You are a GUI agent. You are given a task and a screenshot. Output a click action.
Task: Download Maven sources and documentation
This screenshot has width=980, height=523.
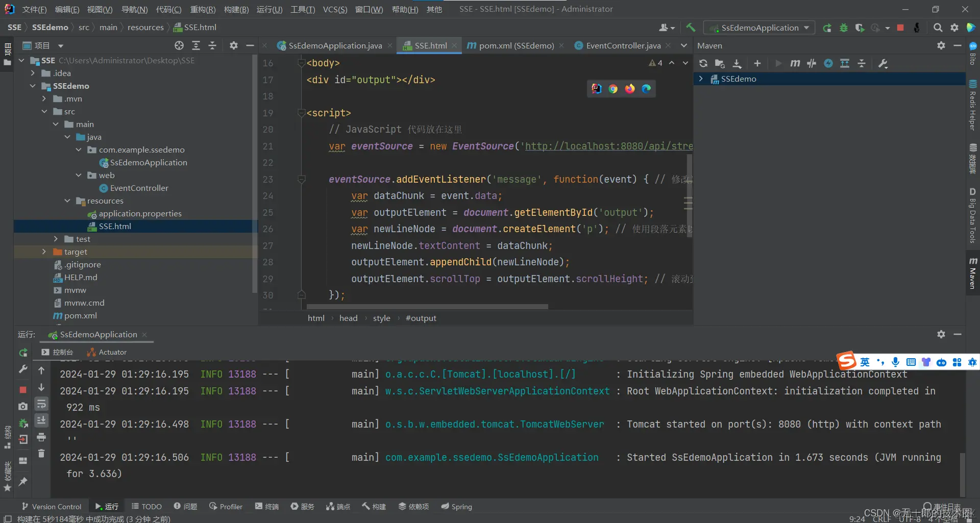coord(737,63)
